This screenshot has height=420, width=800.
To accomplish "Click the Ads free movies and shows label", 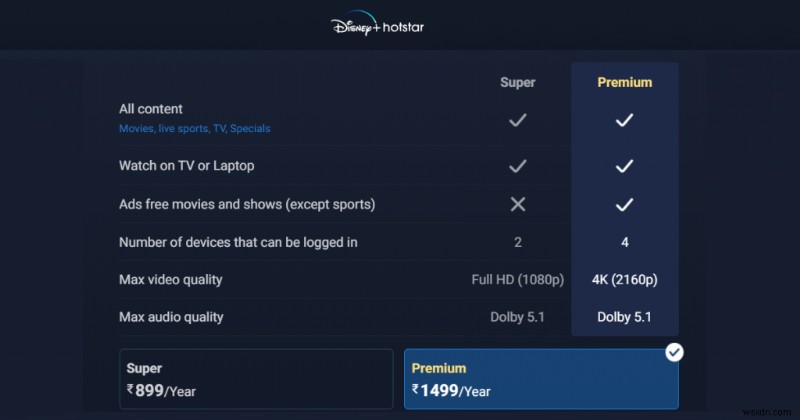I will pos(247,204).
